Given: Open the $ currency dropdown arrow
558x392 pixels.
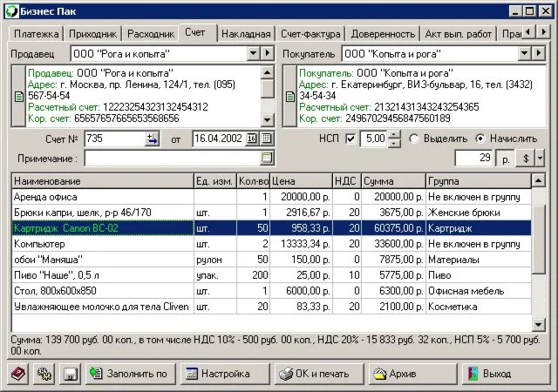Looking at the screenshot, I should 540,158.
